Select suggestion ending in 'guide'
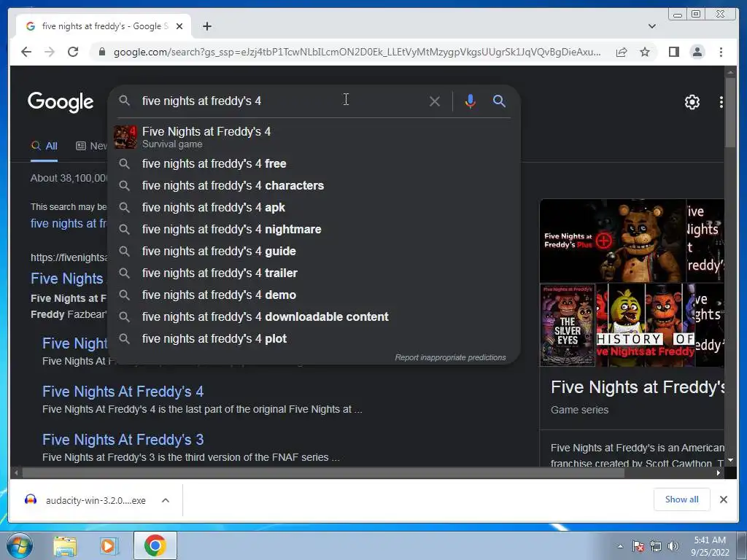The image size is (747, 560). coord(314,252)
